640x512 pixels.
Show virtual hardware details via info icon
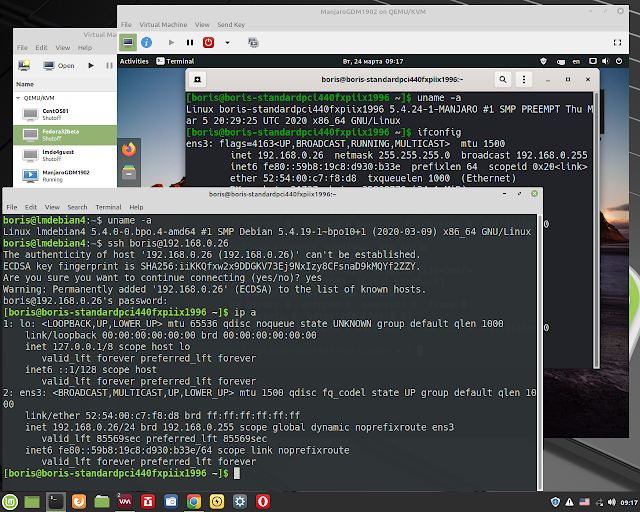pyautogui.click(x=147, y=42)
